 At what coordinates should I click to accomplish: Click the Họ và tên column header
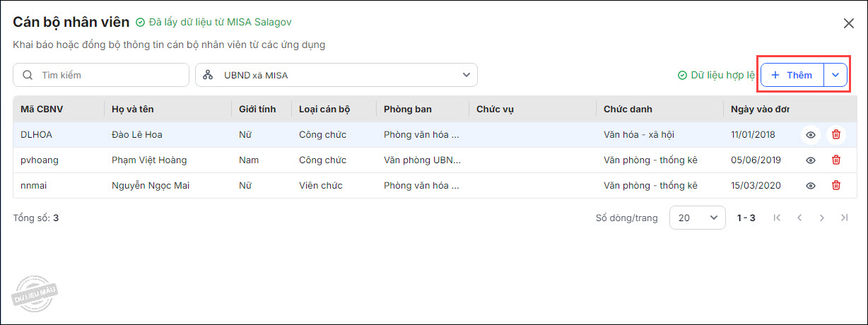[133, 110]
